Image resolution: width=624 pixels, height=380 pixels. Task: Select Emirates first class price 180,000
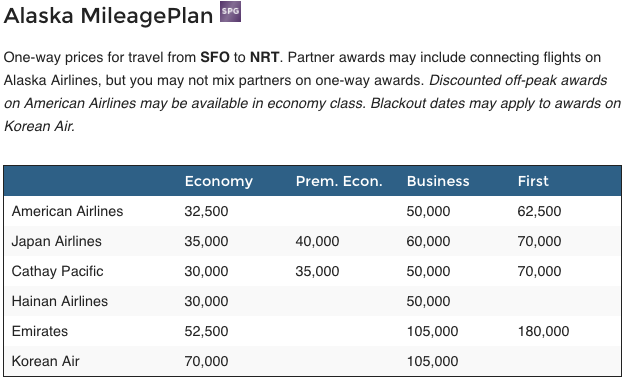(x=543, y=331)
